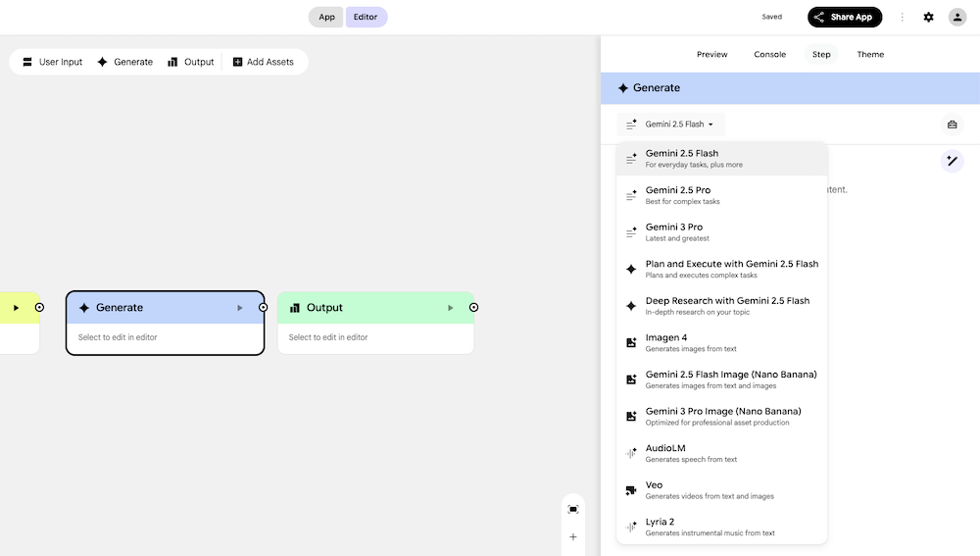The width and height of the screenshot is (980, 556).
Task: Collapse the Gemini 2.5 Flash model dropdown
Action: [670, 124]
